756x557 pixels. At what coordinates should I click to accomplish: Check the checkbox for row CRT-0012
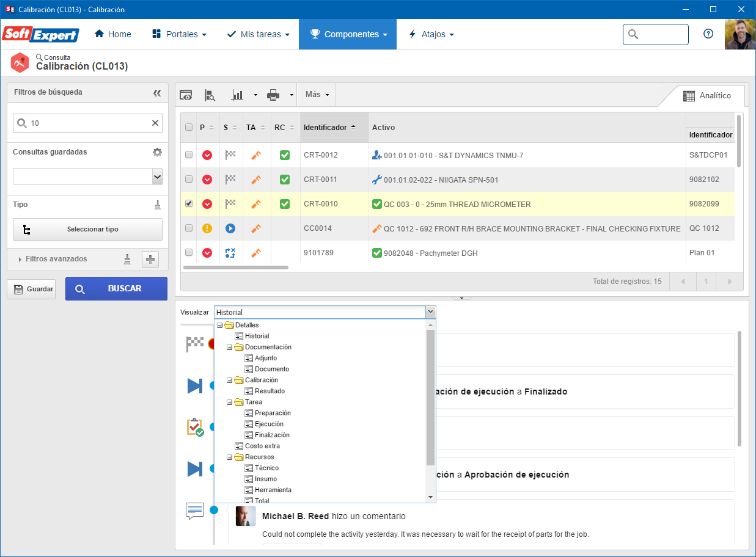coord(189,155)
